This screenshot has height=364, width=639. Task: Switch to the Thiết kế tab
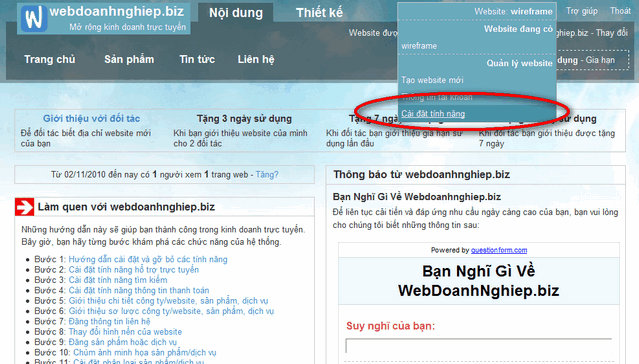click(319, 13)
